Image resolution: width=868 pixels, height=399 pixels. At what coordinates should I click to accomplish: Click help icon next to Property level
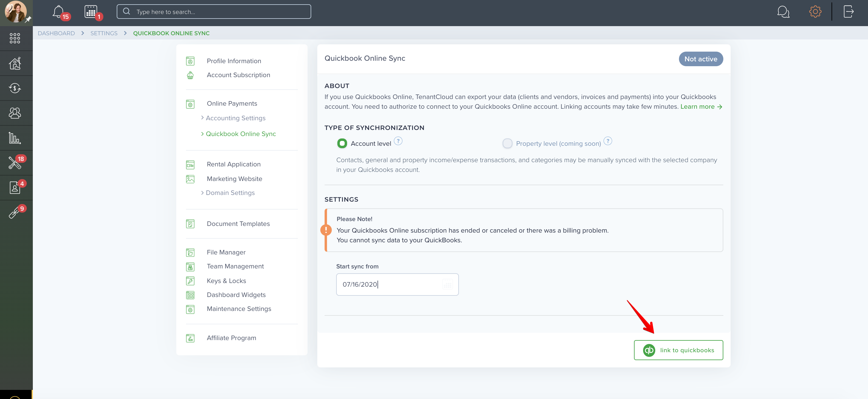608,141
